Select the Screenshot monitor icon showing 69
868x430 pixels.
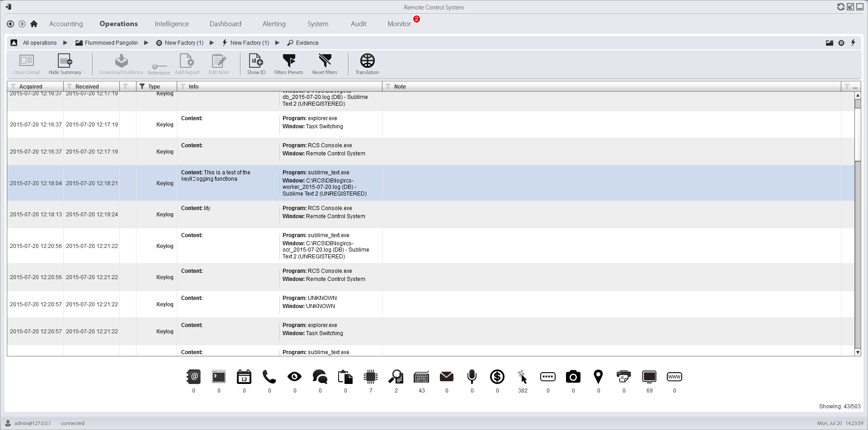[649, 377]
